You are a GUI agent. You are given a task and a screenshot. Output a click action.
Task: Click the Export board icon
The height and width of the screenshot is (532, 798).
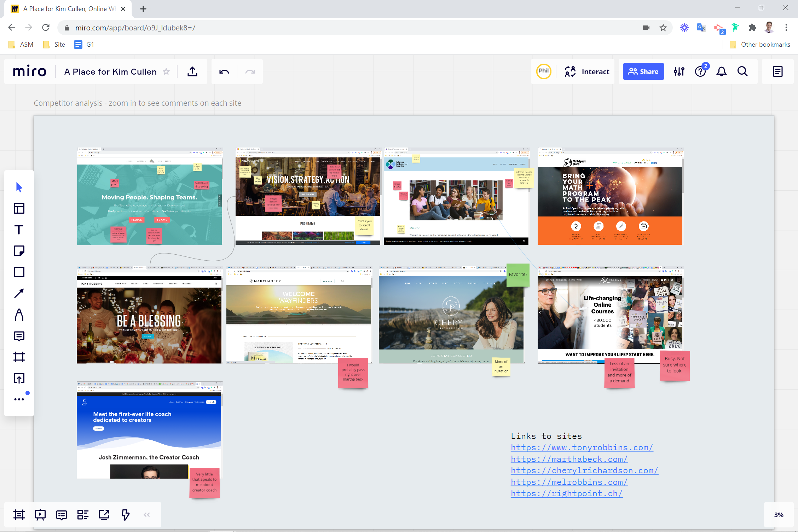(x=192, y=72)
